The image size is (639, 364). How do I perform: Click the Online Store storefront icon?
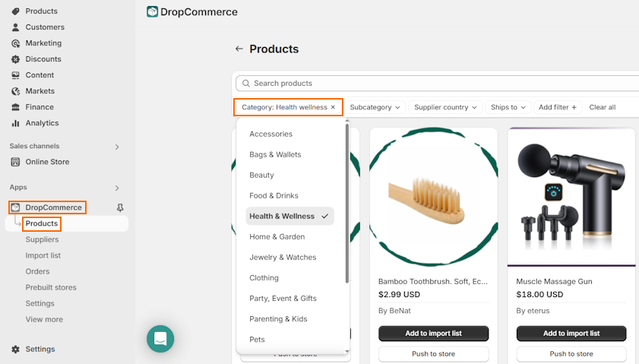coord(15,162)
